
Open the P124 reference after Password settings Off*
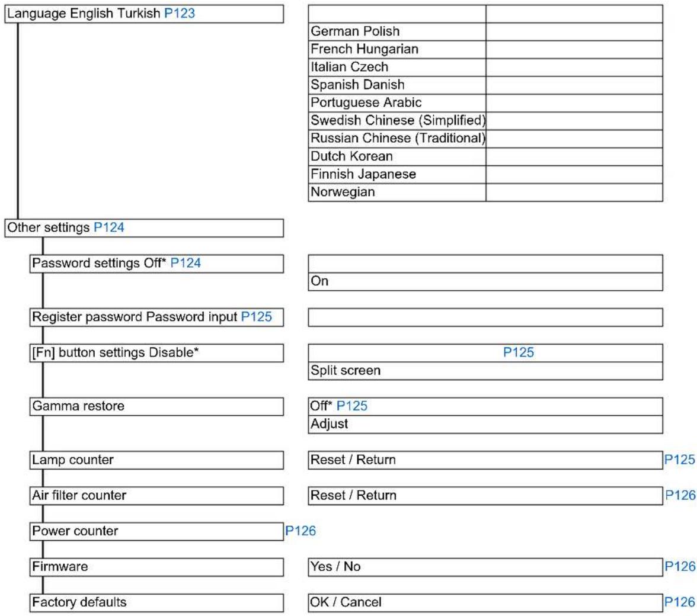(186, 263)
